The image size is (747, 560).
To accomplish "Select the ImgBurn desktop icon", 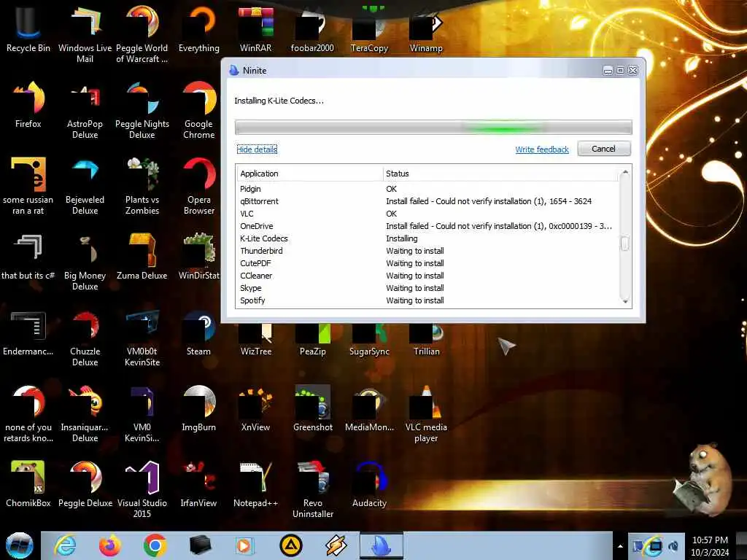I will click(198, 408).
